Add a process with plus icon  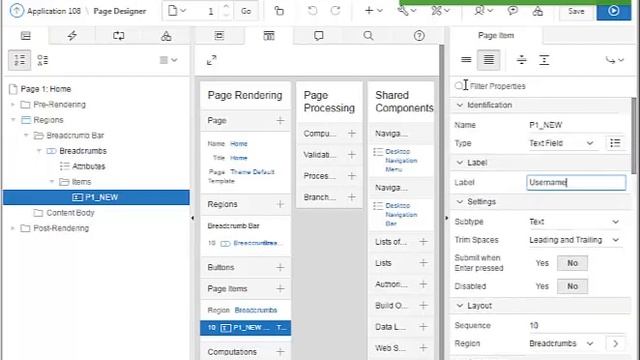[x=351, y=176]
